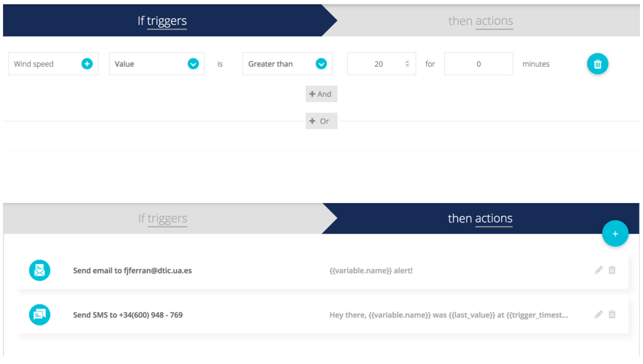643x364 pixels.
Task: Switch to the lower 'If triggers' tab
Action: (163, 218)
